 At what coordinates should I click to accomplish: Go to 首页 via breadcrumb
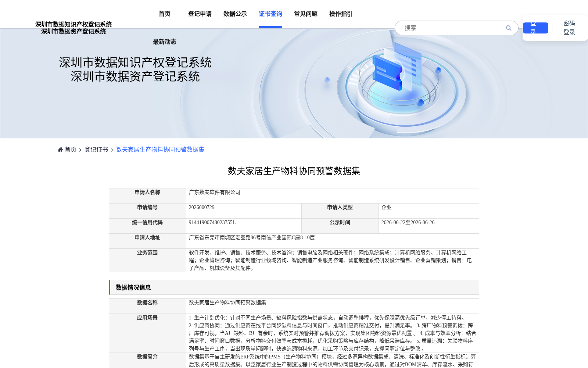coord(71,149)
